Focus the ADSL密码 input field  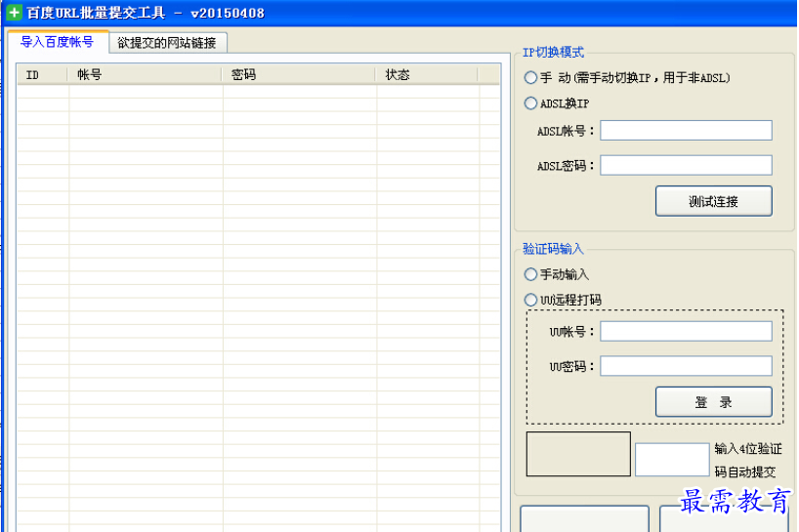686,165
